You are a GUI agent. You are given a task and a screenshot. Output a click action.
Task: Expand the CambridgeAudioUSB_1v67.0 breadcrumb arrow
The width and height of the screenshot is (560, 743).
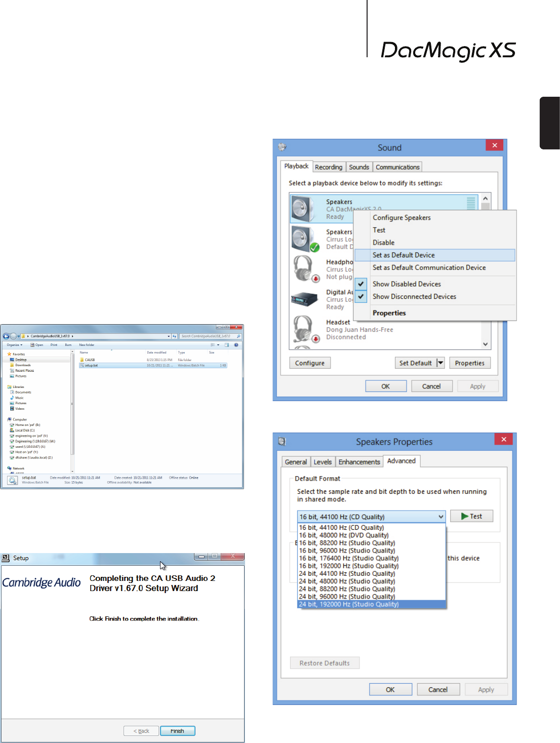72,336
